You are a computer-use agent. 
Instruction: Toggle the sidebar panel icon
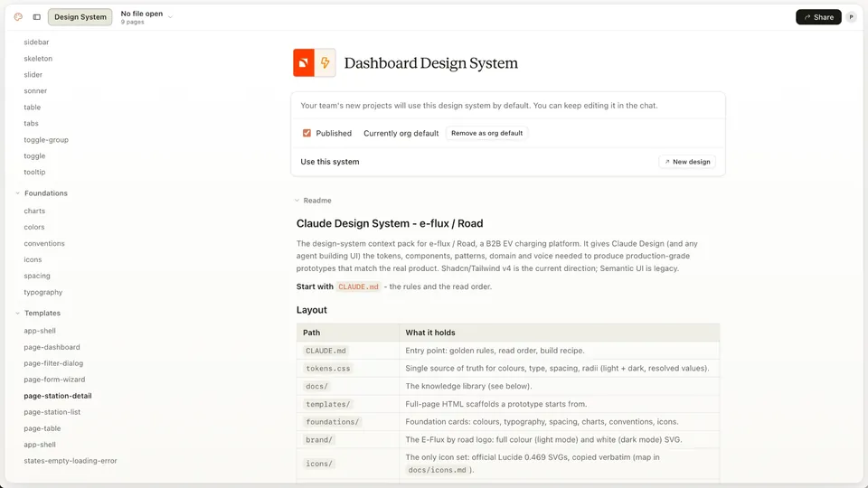[x=36, y=17]
